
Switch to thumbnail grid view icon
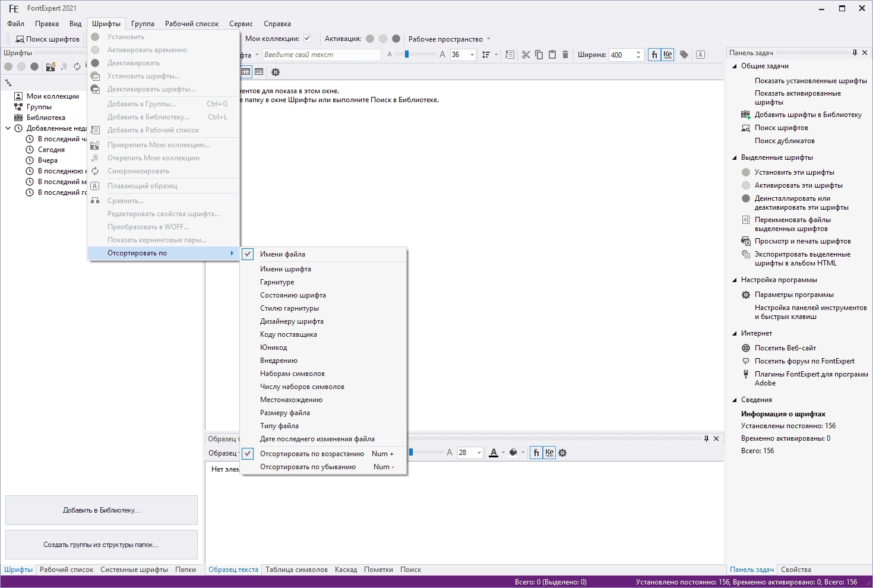pyautogui.click(x=246, y=72)
